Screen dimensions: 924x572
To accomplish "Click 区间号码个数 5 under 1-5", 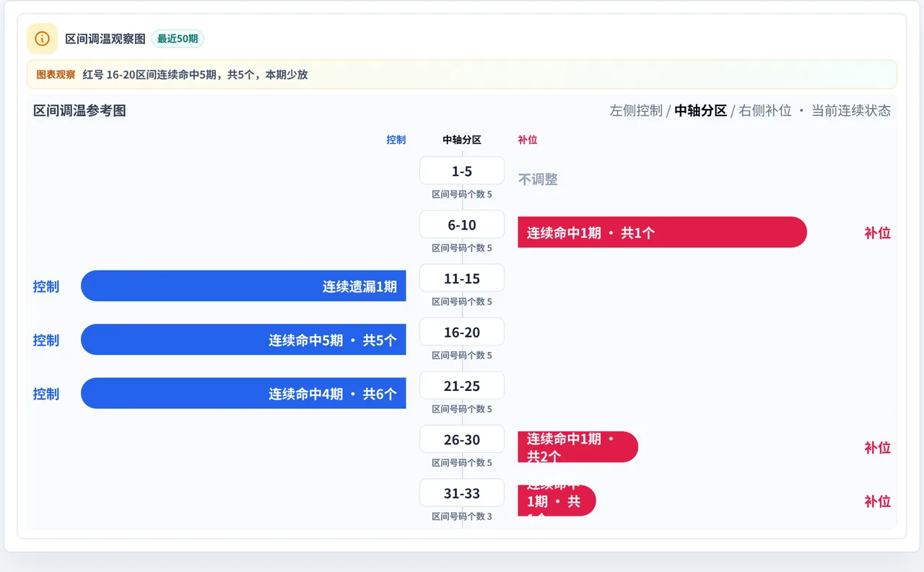I will [462, 194].
